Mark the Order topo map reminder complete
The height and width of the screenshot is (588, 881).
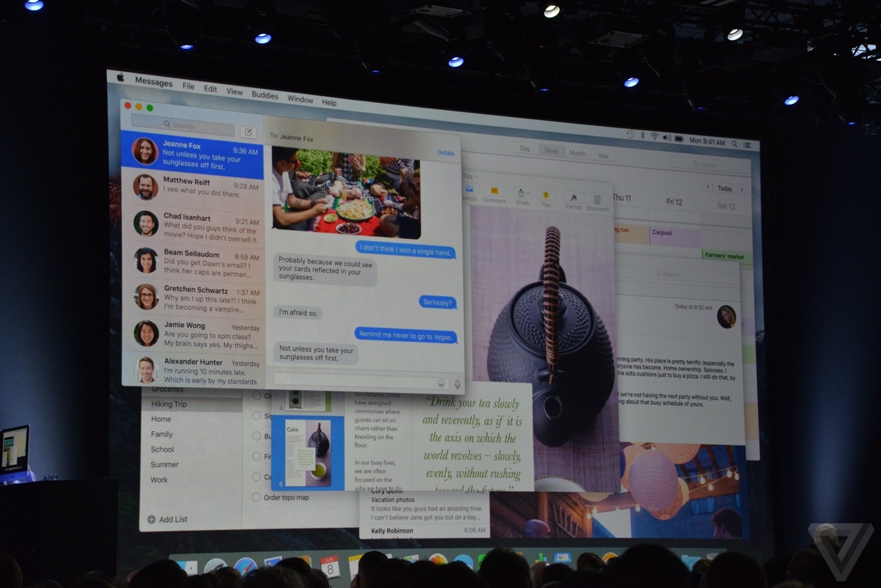(256, 497)
